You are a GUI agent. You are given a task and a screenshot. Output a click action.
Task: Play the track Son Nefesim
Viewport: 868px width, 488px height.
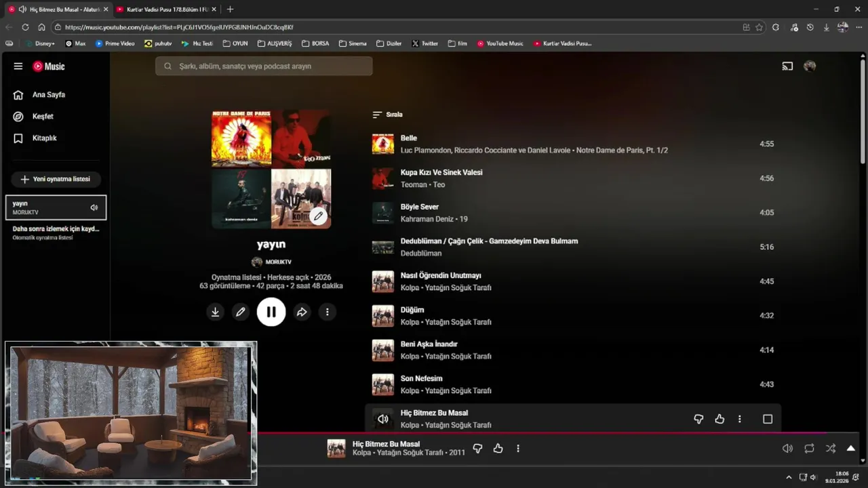(421, 378)
